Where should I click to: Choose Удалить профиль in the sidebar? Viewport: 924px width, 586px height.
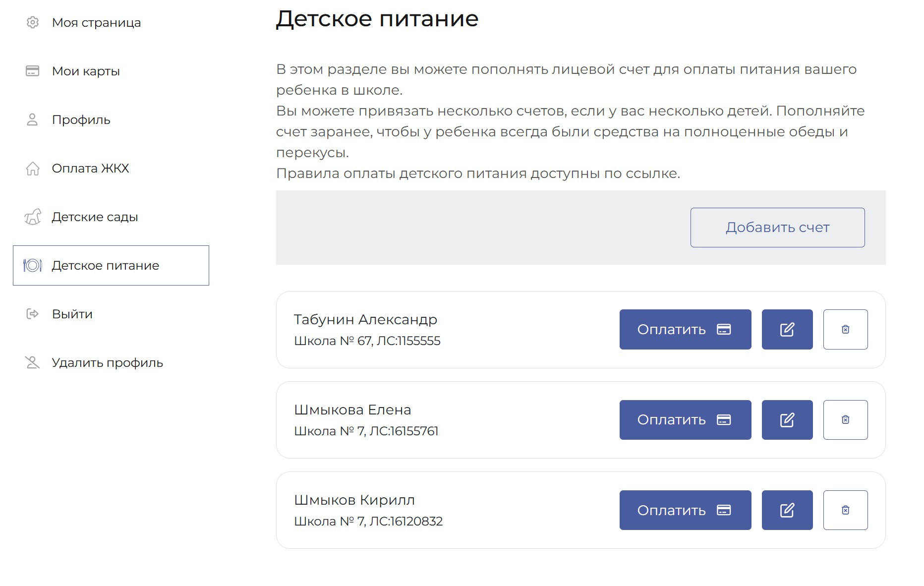[107, 363]
